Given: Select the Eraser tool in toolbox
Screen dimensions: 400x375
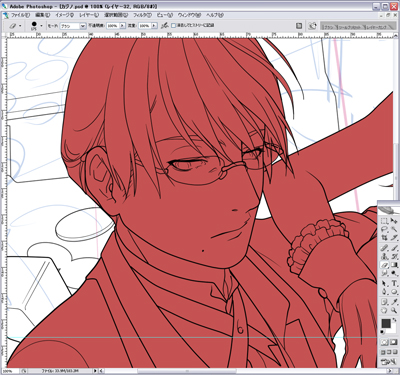Looking at the screenshot, I should pyautogui.click(x=384, y=265).
